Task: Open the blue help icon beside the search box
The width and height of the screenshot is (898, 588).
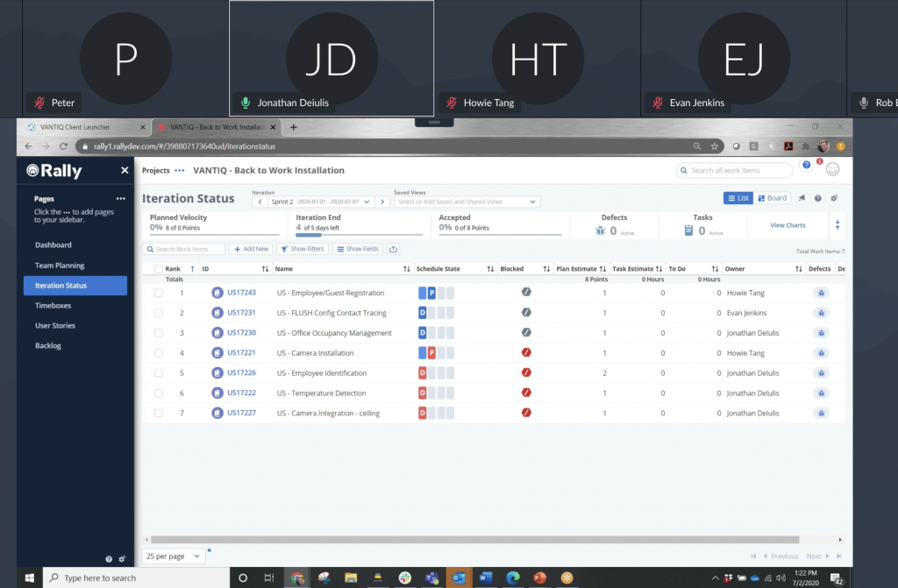Action: pyautogui.click(x=807, y=166)
